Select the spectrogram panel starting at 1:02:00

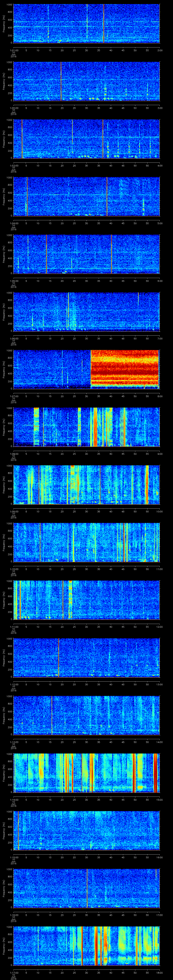[87, 81]
